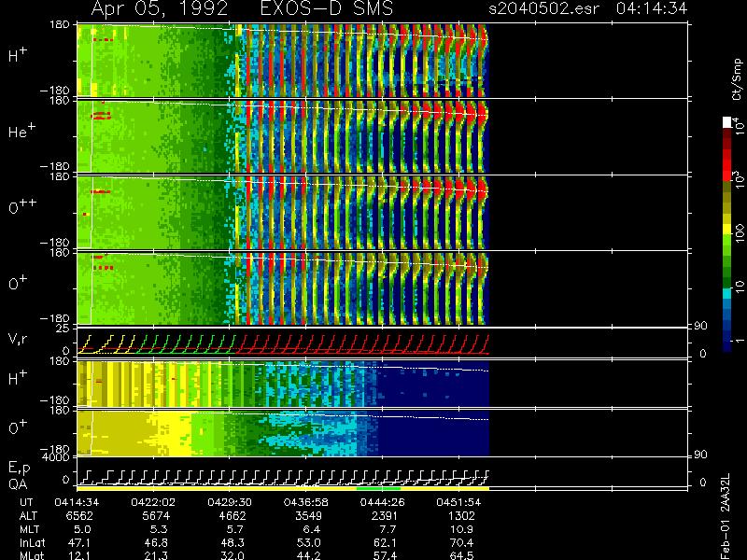Select UT value '0436:58'
This screenshot has width=747, height=560.
pyautogui.click(x=305, y=502)
